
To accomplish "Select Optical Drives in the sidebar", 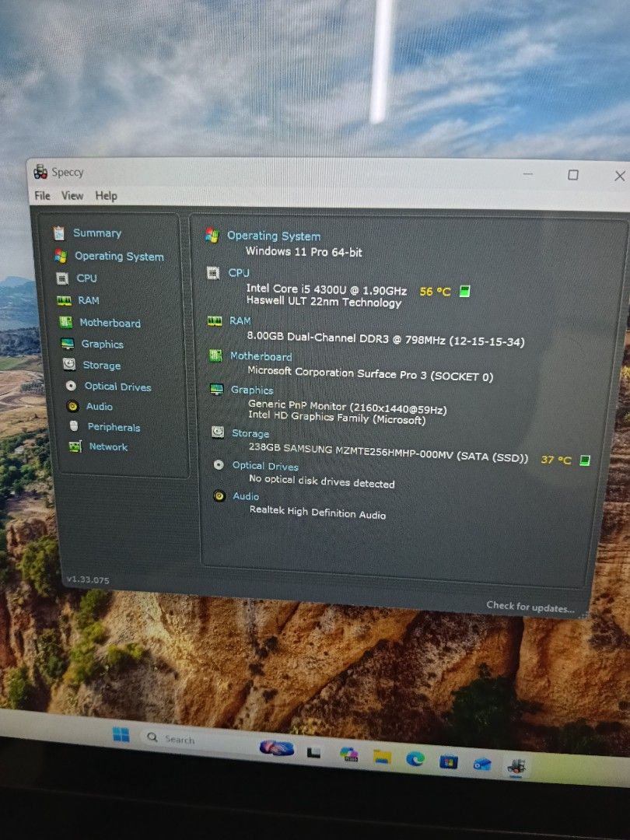I will 118,387.
